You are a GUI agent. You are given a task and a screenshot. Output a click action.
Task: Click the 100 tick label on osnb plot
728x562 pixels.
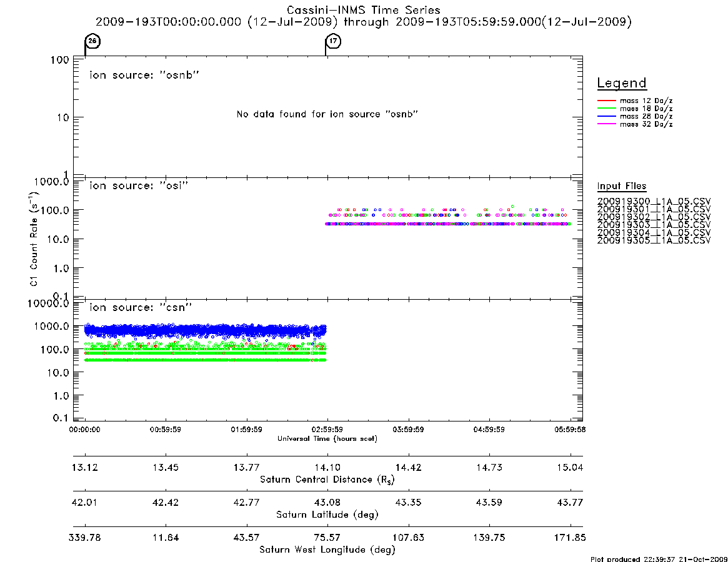[x=60, y=61]
